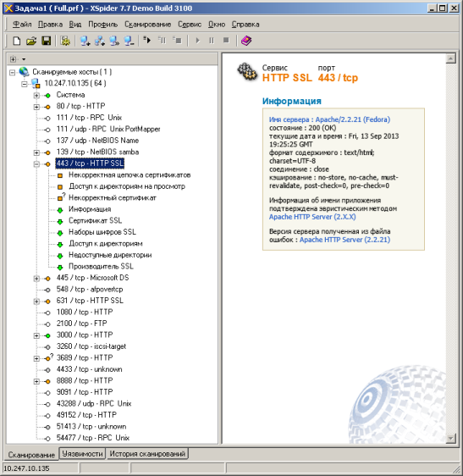Viewport: 463px width, 476px height.
Task: Click the gray play all button
Action: pyautogui.click(x=198, y=41)
